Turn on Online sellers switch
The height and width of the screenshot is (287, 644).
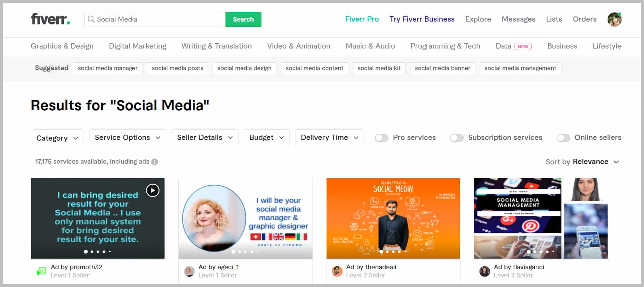[563, 138]
